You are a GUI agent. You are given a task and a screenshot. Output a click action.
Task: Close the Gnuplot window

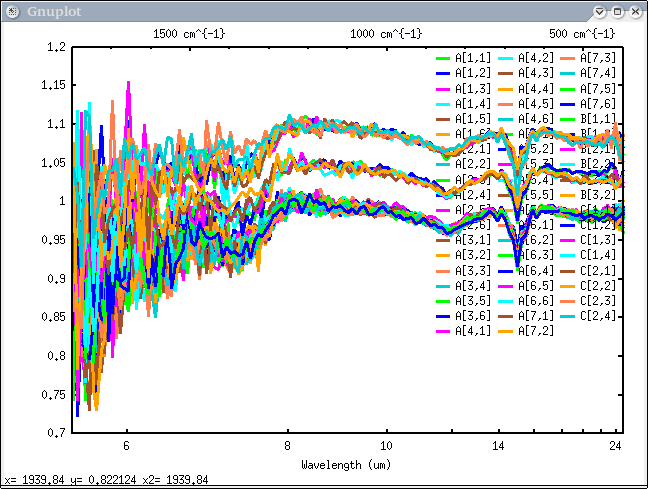(635, 11)
